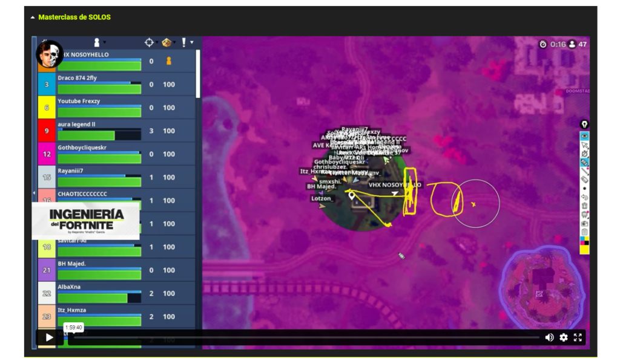Select the eraser tool
The image size is (620, 364).
(x=584, y=180)
